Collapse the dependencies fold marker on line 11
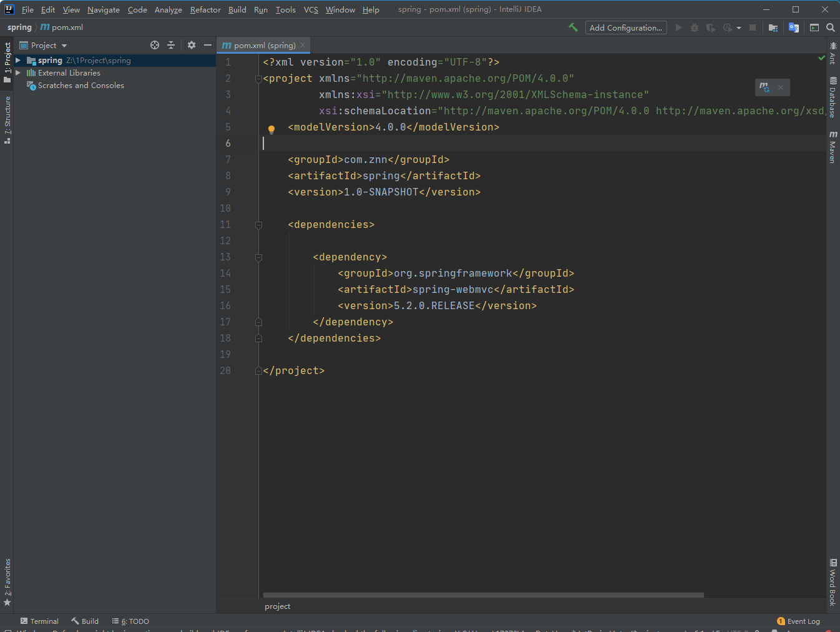The width and height of the screenshot is (840, 632). click(258, 225)
